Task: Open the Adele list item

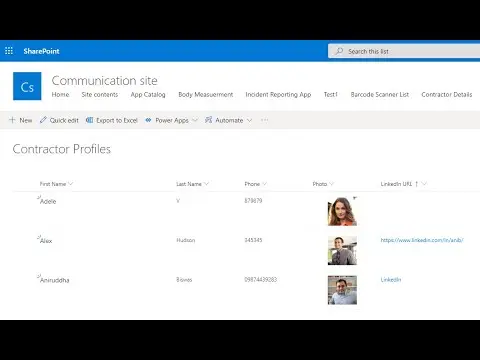Action: (x=48, y=201)
